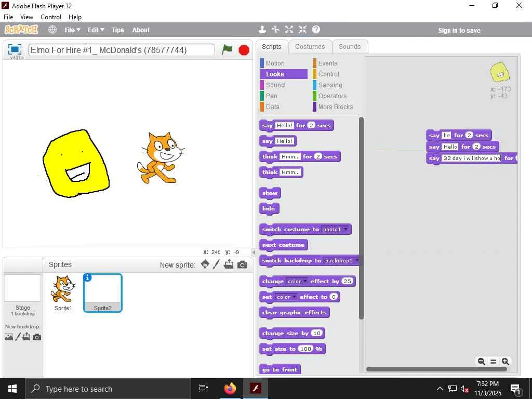The height and width of the screenshot is (399, 532).
Task: Reset scripts area zoom
Action: [x=494, y=362]
